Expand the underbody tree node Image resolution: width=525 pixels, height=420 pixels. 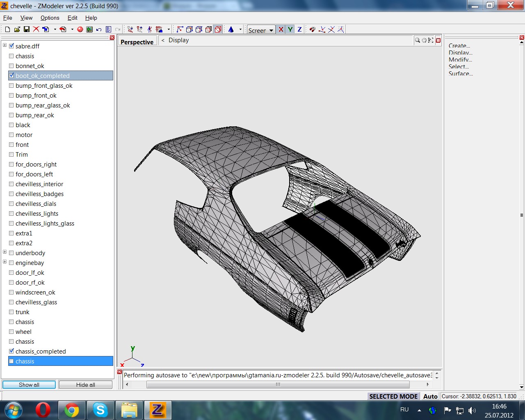coord(5,252)
